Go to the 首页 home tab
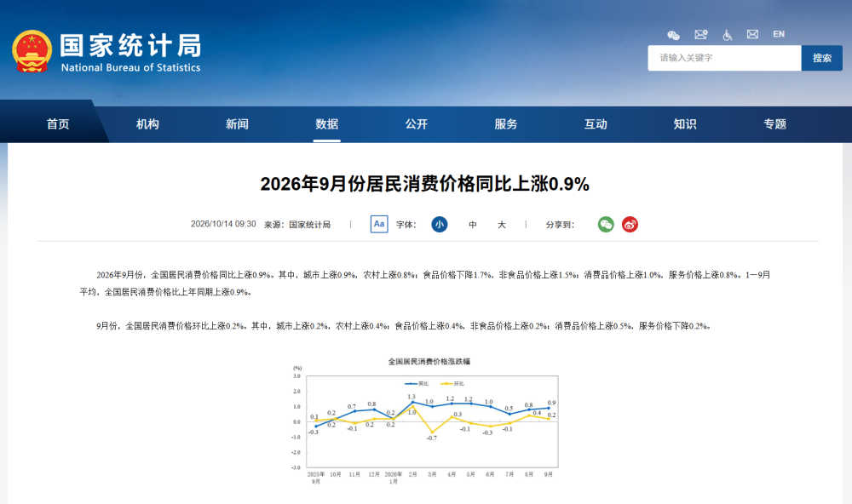 pos(58,124)
